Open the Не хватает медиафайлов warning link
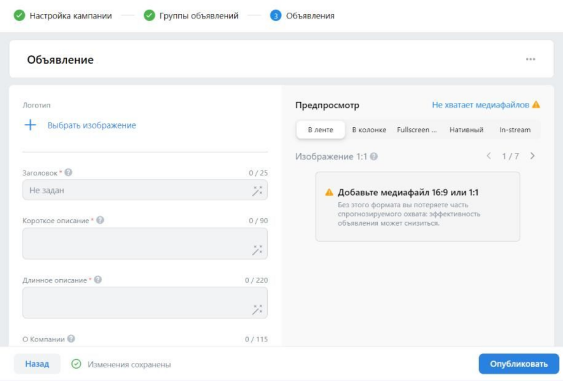This screenshot has height=381, width=563. point(480,105)
